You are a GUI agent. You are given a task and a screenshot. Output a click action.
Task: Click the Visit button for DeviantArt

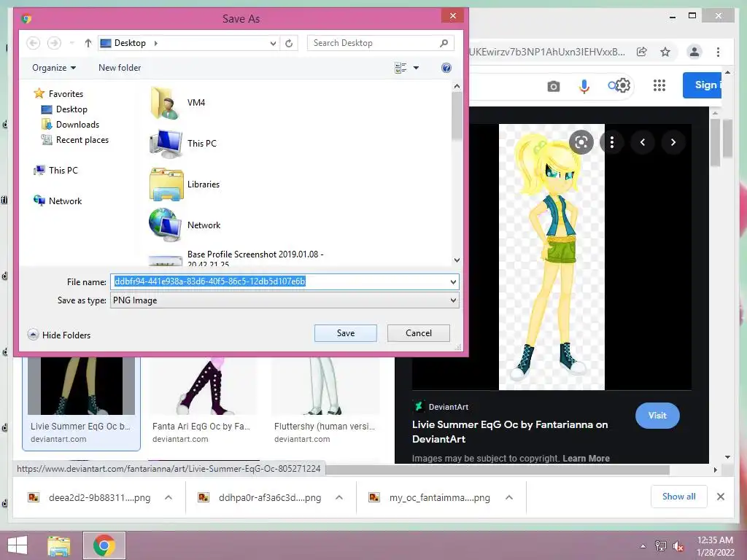pos(657,415)
